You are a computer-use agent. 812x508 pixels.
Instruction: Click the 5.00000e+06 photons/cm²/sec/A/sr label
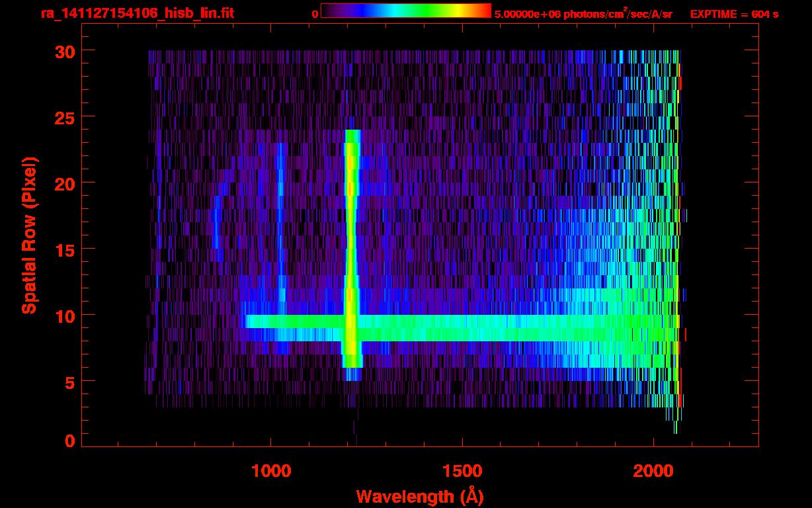coord(583,13)
